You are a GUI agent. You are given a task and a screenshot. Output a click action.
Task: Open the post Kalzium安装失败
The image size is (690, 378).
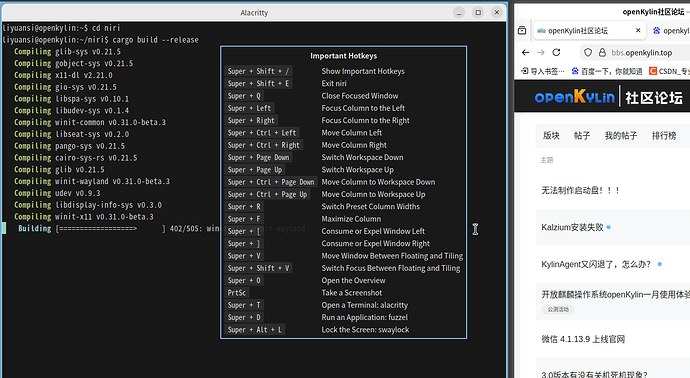click(x=572, y=228)
